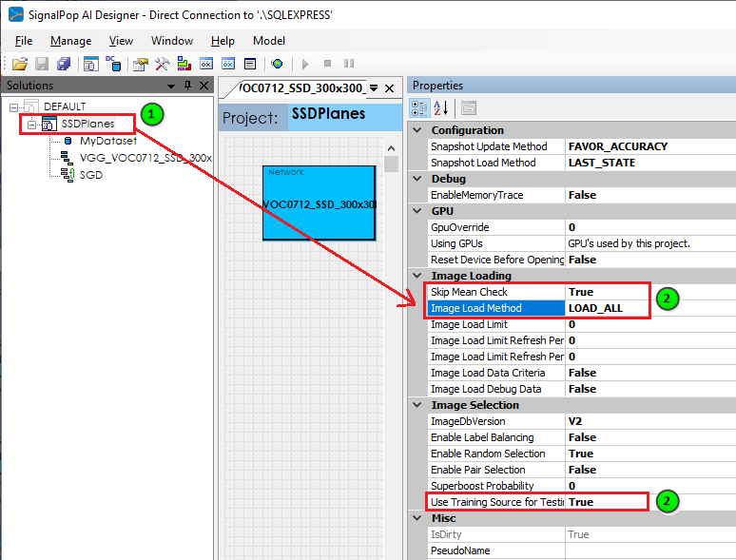This screenshot has height=560, width=736.
Task: Collapse the DEFAULT tree node
Action: click(x=13, y=107)
